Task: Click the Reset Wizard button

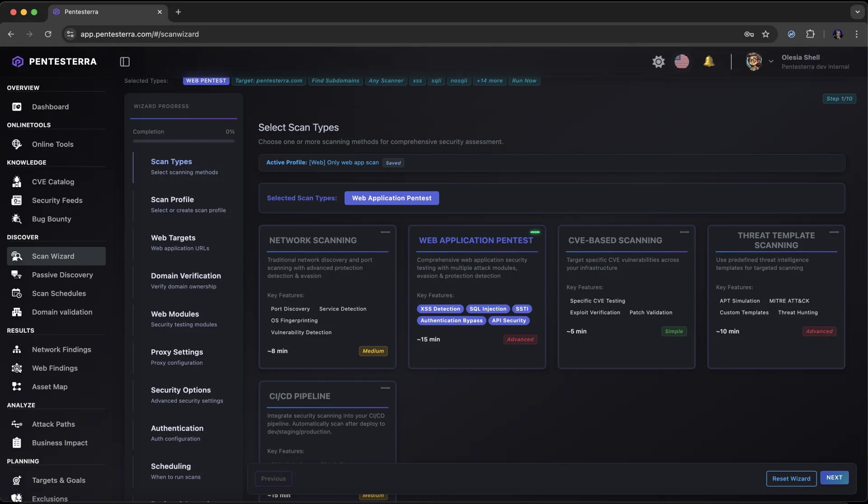Action: click(x=791, y=479)
